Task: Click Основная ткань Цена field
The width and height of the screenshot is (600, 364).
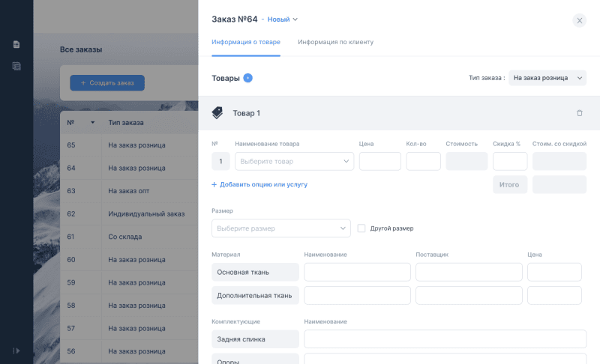Action: pyautogui.click(x=554, y=272)
